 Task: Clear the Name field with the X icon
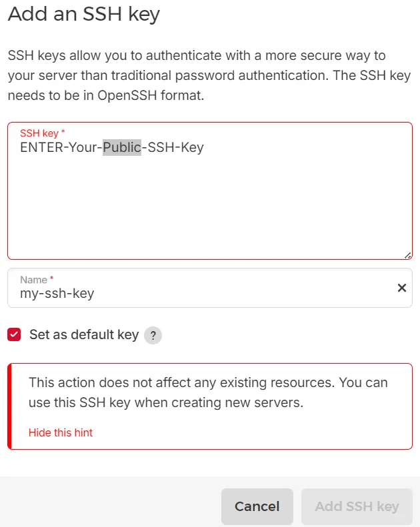(401, 288)
